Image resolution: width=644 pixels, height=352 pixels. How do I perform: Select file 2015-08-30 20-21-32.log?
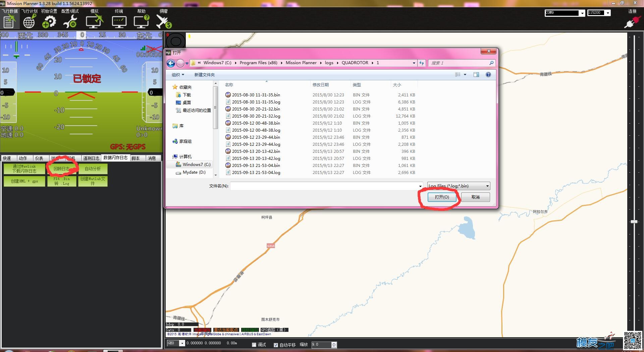tap(256, 116)
